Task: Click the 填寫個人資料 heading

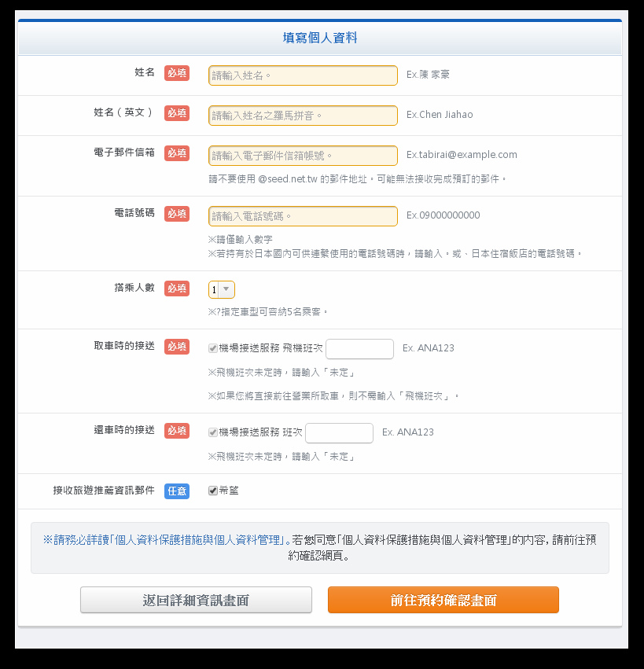Action: tap(320, 38)
